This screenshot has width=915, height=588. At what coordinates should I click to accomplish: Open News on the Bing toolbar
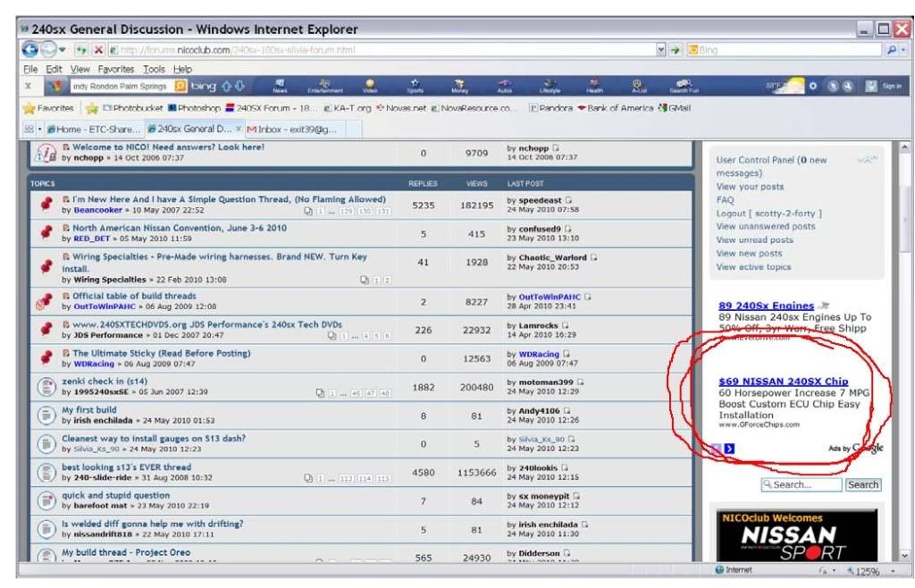tap(280, 87)
